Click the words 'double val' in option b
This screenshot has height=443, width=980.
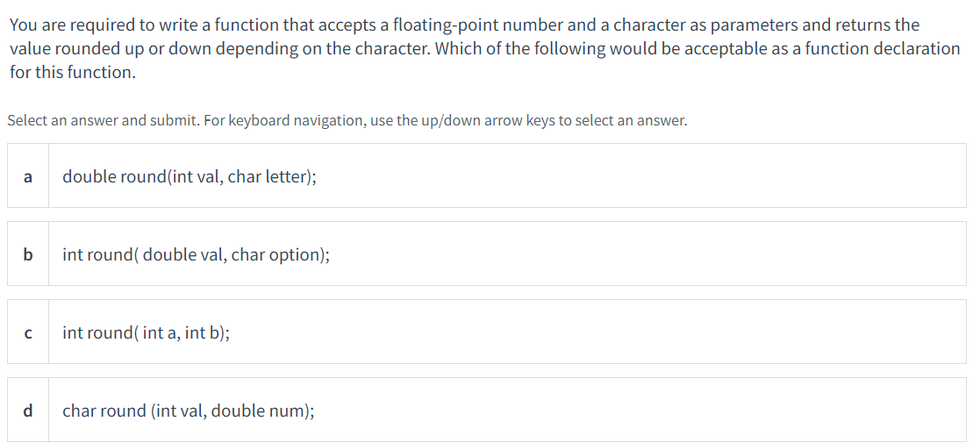tap(183, 255)
